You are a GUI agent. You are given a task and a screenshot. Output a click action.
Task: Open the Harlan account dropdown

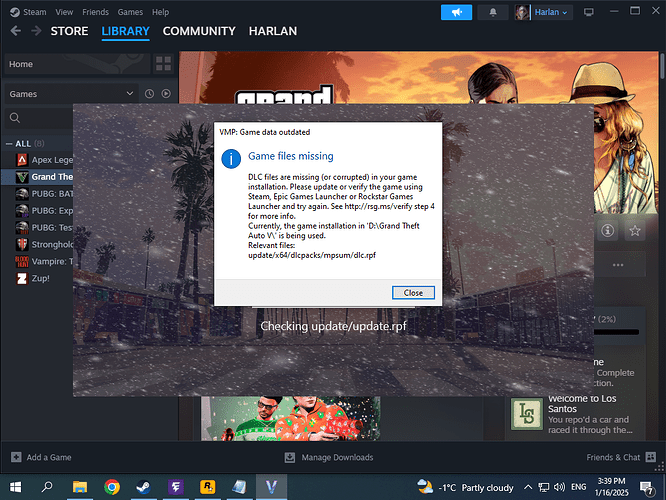pyautogui.click(x=544, y=12)
